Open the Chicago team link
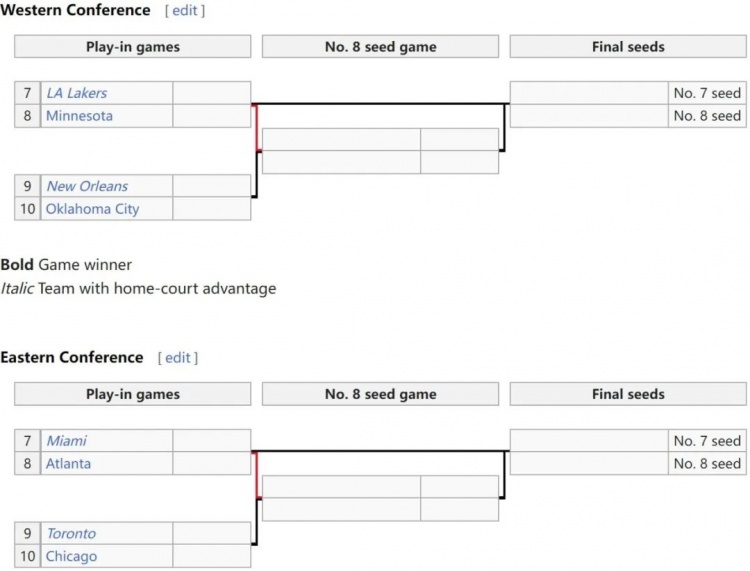750x571 pixels. [71, 556]
